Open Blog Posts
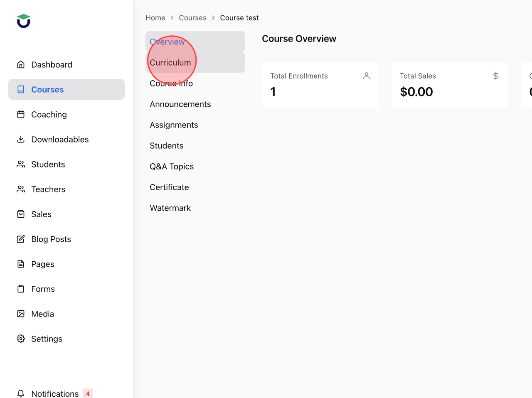 tap(66, 239)
